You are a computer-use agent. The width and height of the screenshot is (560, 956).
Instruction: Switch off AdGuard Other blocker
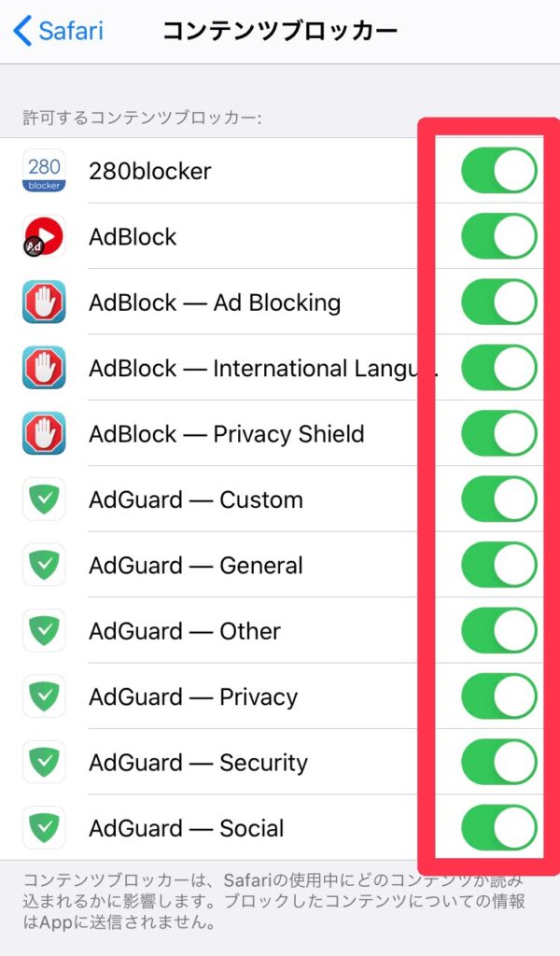tap(498, 631)
